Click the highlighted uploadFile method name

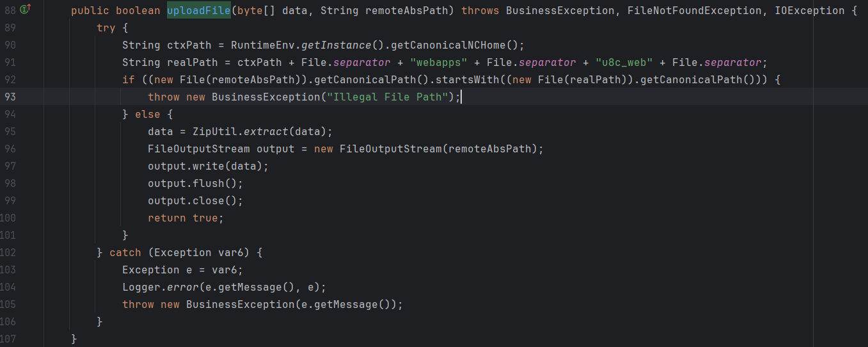[x=198, y=10]
